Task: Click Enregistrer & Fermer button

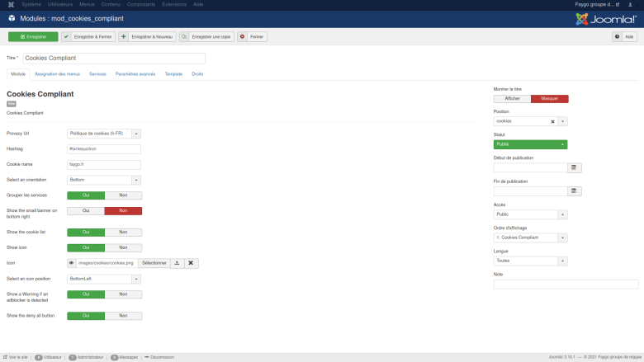Action: (88, 37)
